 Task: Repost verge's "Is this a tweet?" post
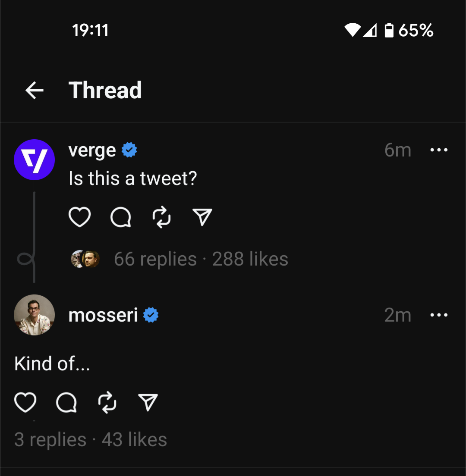(x=162, y=217)
